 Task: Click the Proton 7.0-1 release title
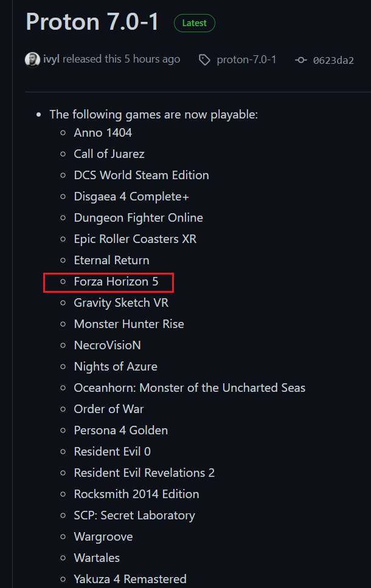(x=92, y=22)
